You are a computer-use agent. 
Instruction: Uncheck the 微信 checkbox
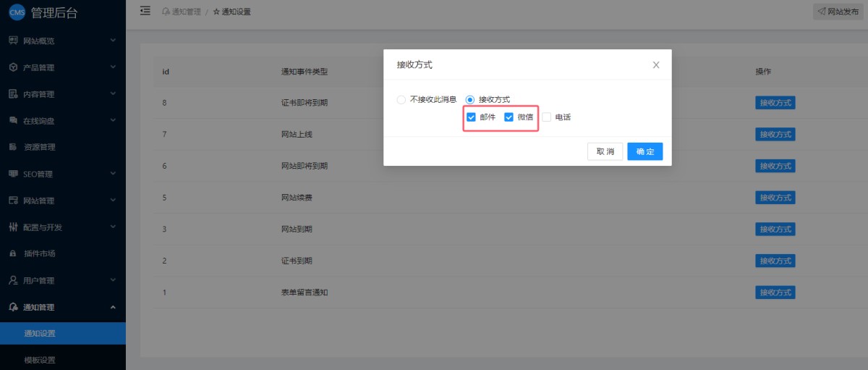coord(509,117)
